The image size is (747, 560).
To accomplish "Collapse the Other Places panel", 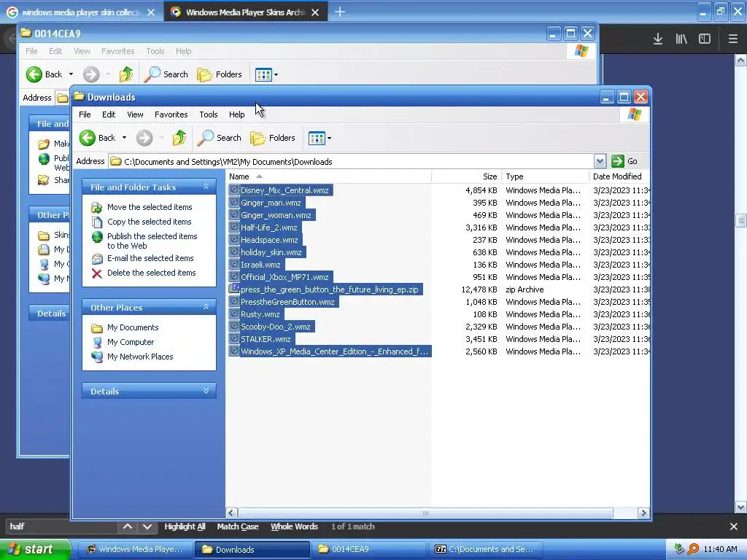I will [206, 307].
